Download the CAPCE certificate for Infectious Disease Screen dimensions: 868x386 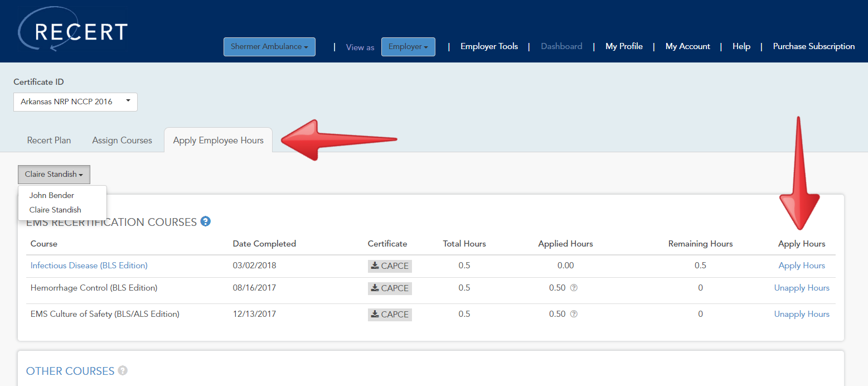pyautogui.click(x=389, y=266)
